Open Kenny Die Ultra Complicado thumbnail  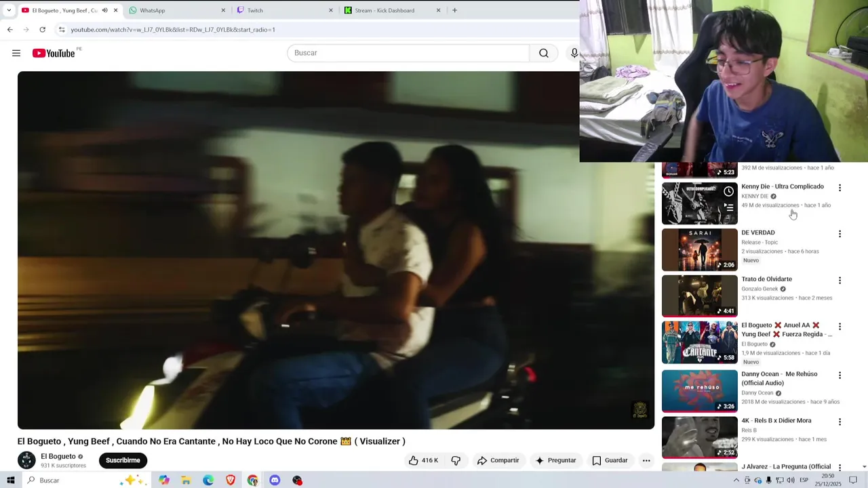click(699, 203)
